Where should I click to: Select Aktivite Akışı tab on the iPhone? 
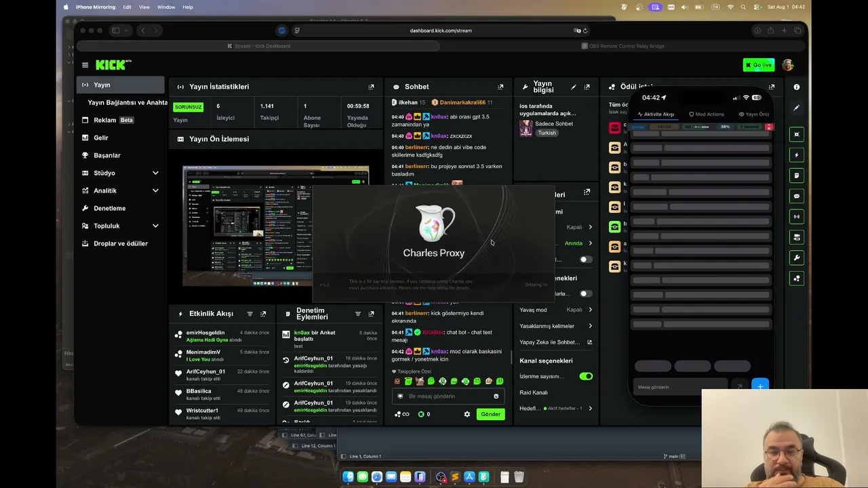656,114
